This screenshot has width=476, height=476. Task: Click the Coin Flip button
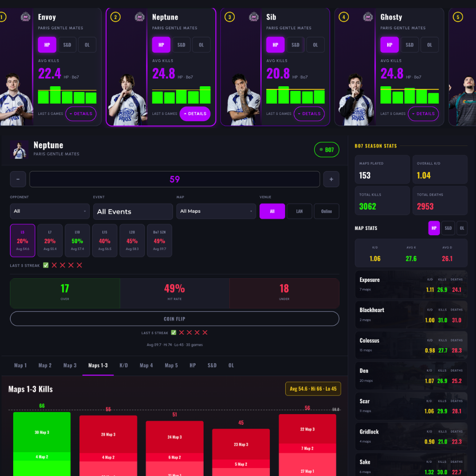tap(175, 319)
